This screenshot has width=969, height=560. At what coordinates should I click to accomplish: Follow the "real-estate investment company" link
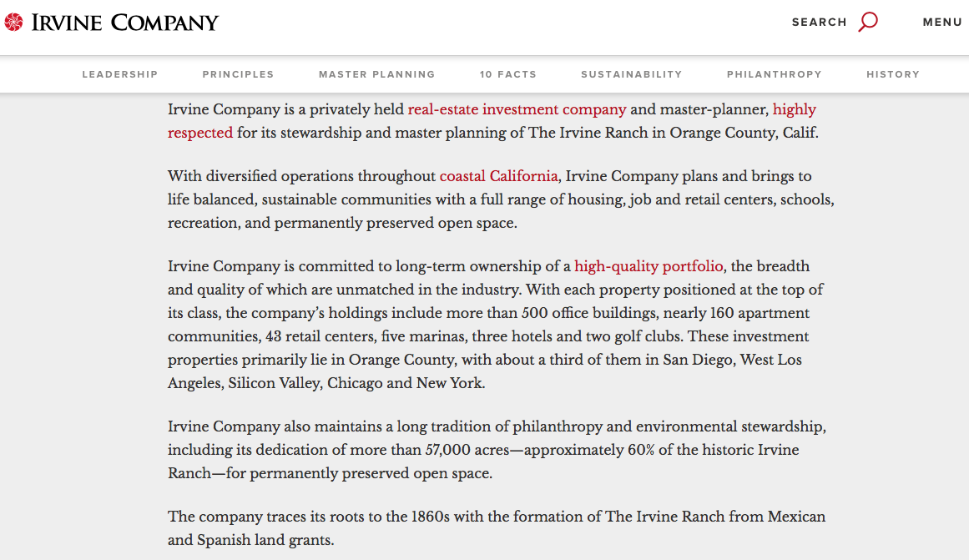coord(517,109)
